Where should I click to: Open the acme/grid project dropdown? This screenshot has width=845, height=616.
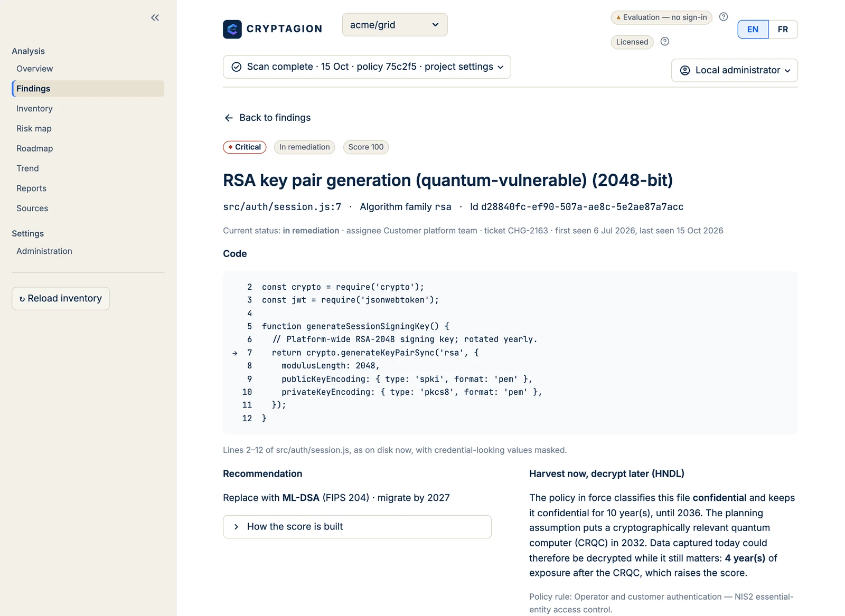pos(395,25)
